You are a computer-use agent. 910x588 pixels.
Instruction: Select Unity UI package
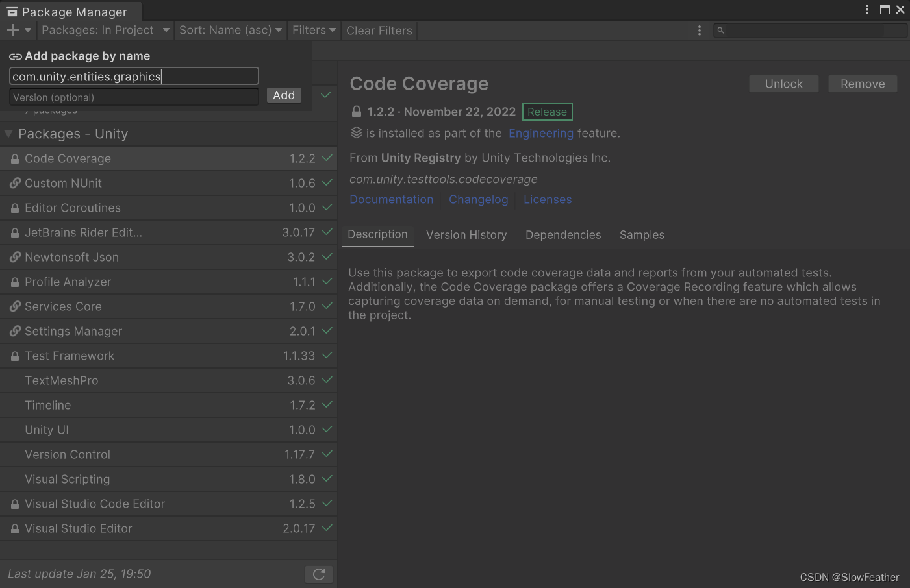click(169, 430)
